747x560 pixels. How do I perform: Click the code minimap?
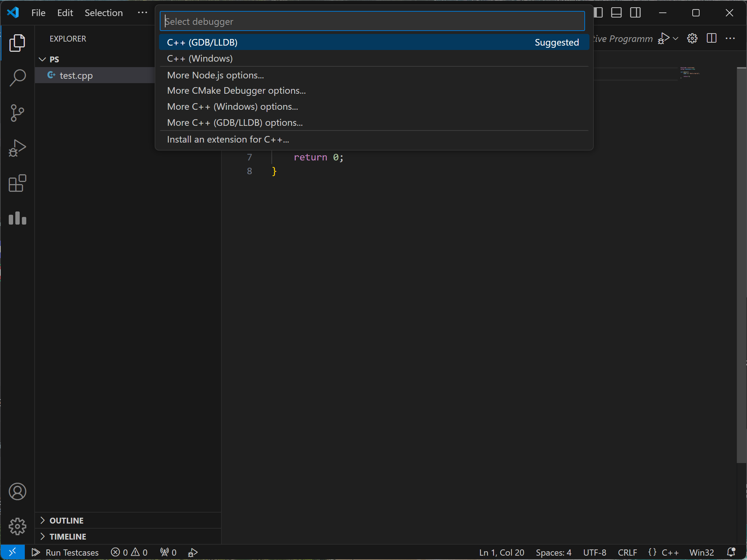689,72
